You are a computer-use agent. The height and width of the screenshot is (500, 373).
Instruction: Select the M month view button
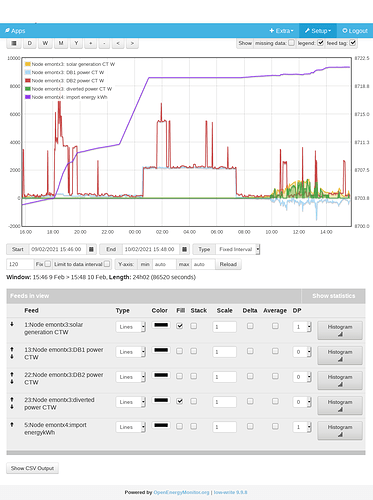pos(61,43)
